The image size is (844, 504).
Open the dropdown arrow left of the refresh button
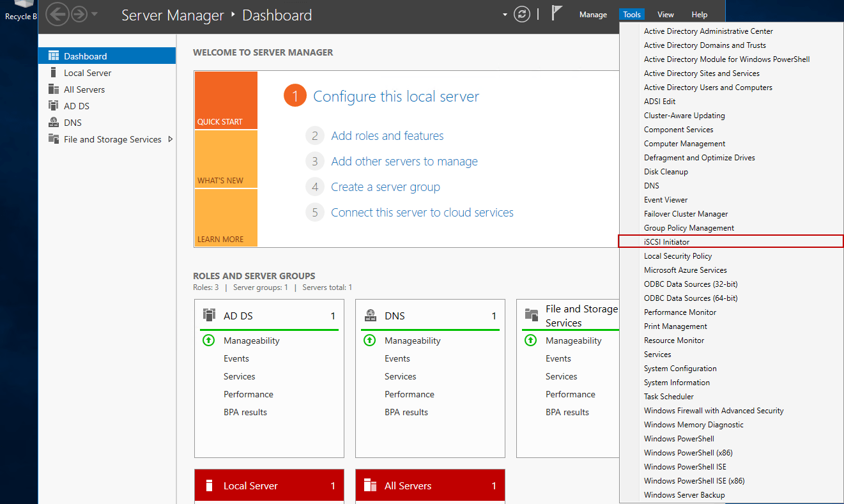coord(504,14)
